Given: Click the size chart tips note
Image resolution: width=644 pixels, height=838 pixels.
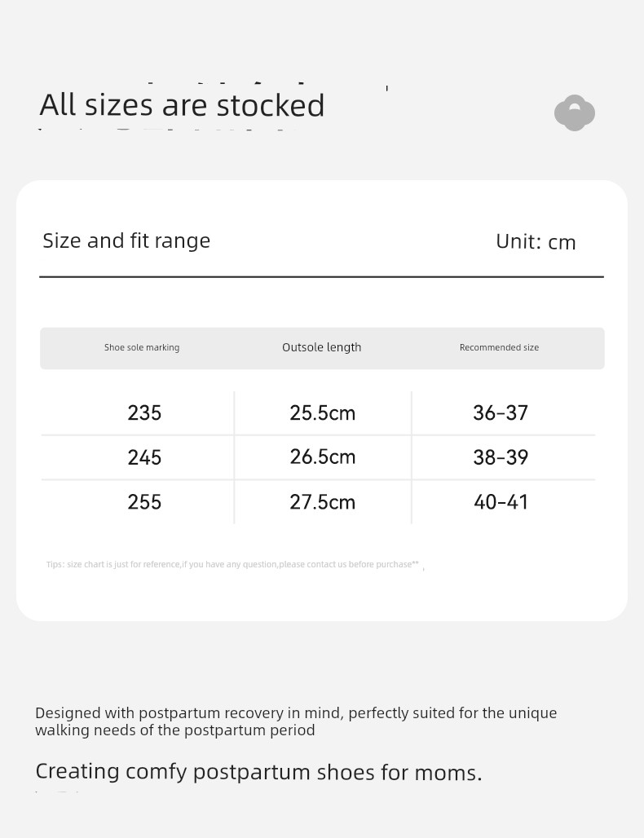Looking at the screenshot, I should click(233, 564).
